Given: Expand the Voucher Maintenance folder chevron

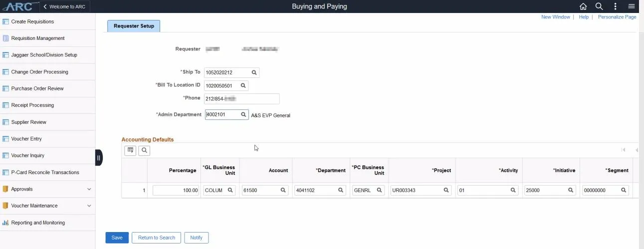Looking at the screenshot, I should (89, 206).
